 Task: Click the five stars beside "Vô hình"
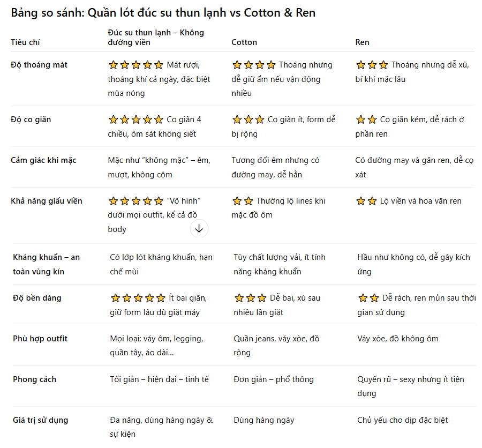[136, 201]
